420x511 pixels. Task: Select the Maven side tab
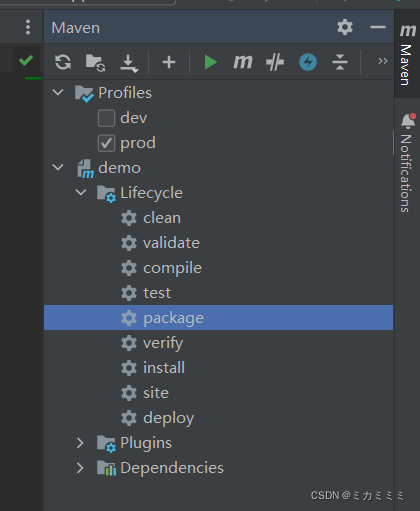[x=407, y=55]
